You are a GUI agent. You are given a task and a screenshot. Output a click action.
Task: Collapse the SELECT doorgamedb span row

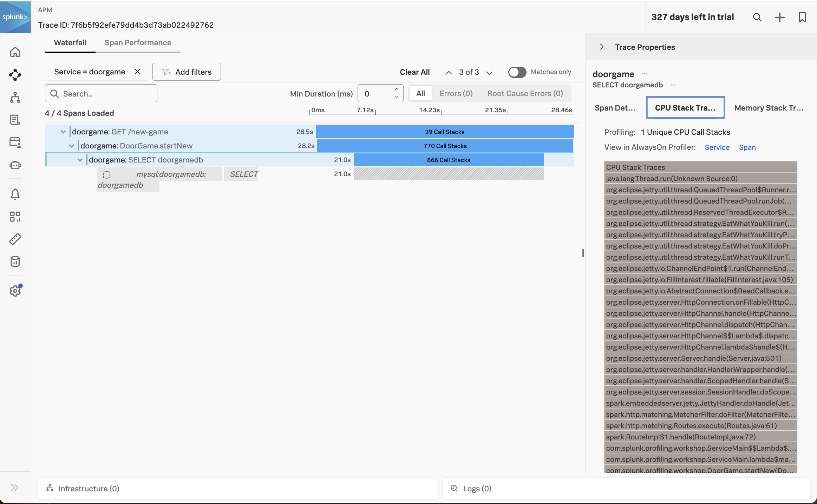80,160
